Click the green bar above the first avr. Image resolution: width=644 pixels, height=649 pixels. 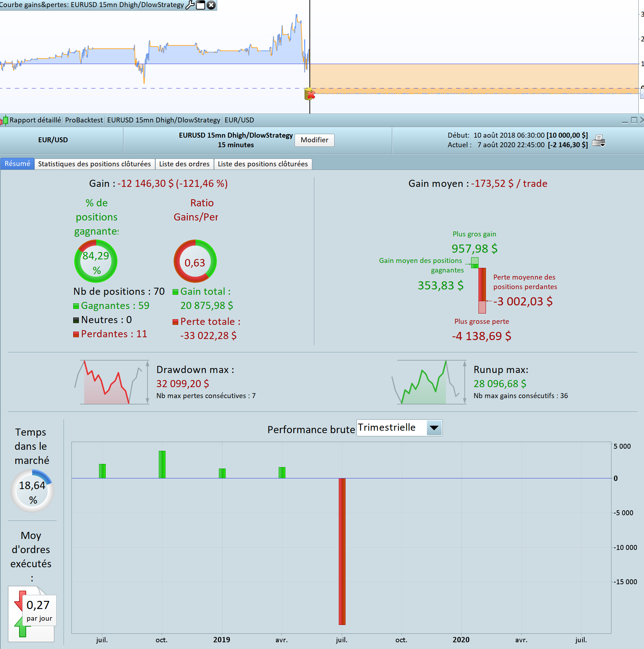click(282, 473)
